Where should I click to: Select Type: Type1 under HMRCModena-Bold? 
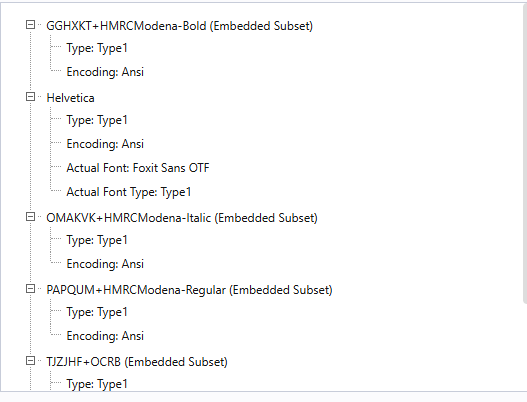[97, 48]
